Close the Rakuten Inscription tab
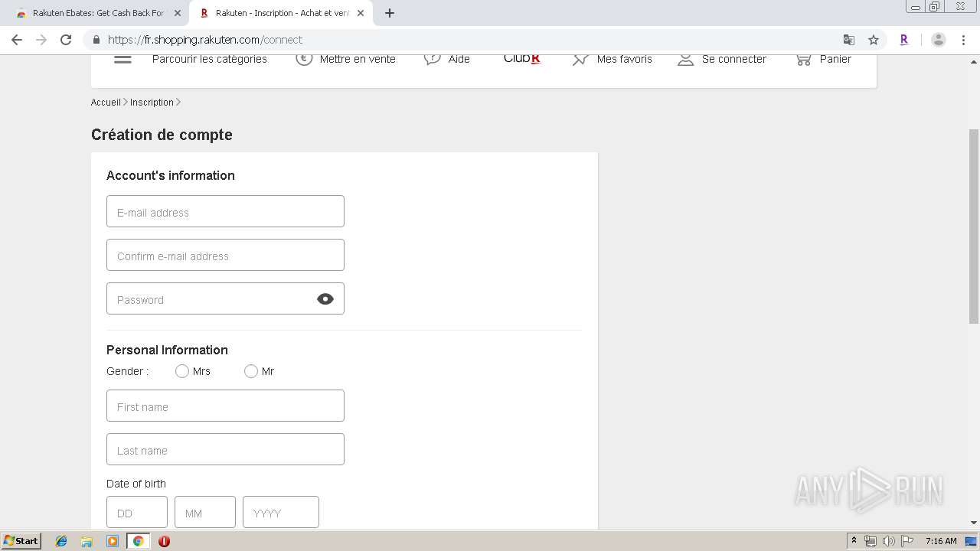The width and height of the screenshot is (980, 551). coord(360,13)
